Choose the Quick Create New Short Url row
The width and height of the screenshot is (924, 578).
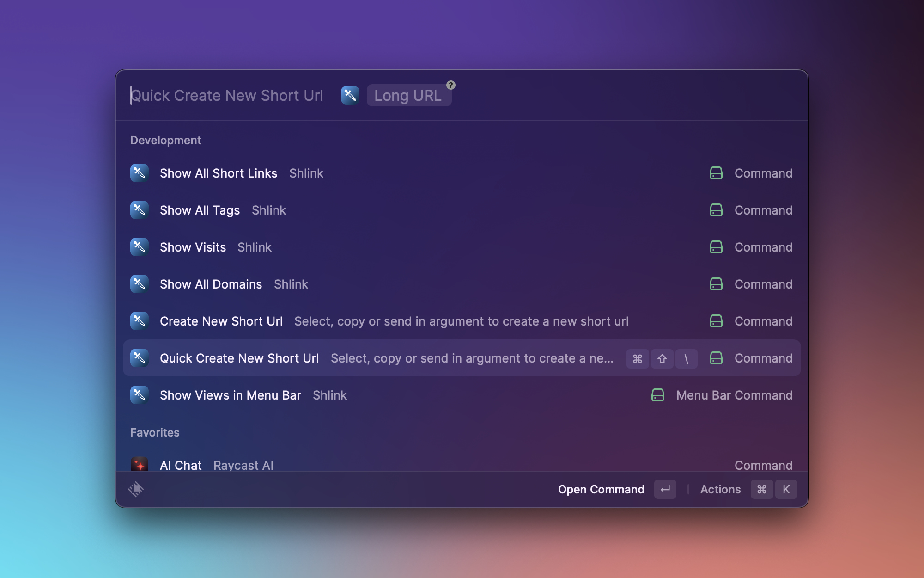tap(239, 358)
